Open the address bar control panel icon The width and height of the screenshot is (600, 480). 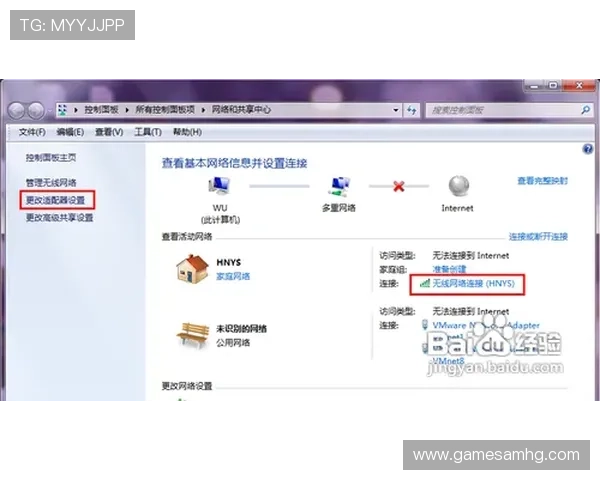click(62, 110)
